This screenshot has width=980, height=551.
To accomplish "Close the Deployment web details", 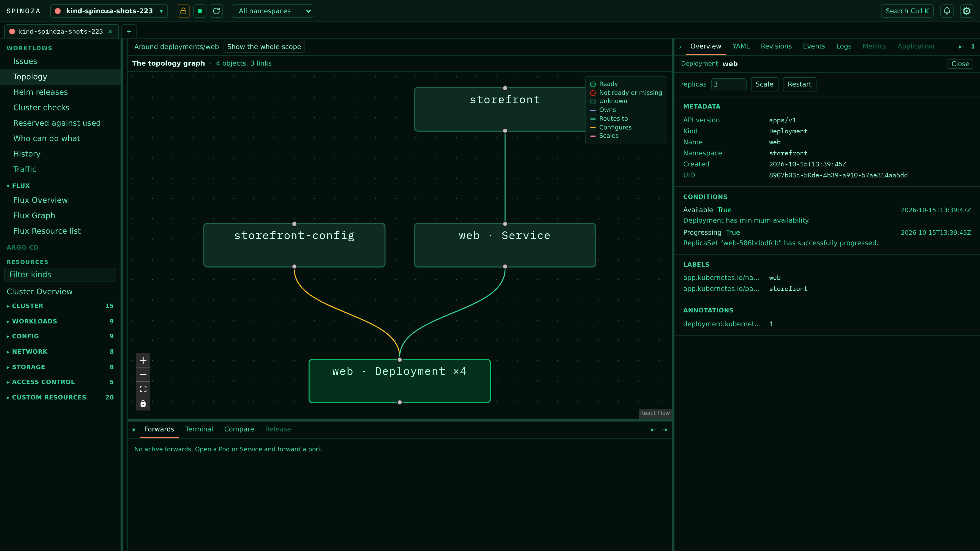I will coord(960,64).
